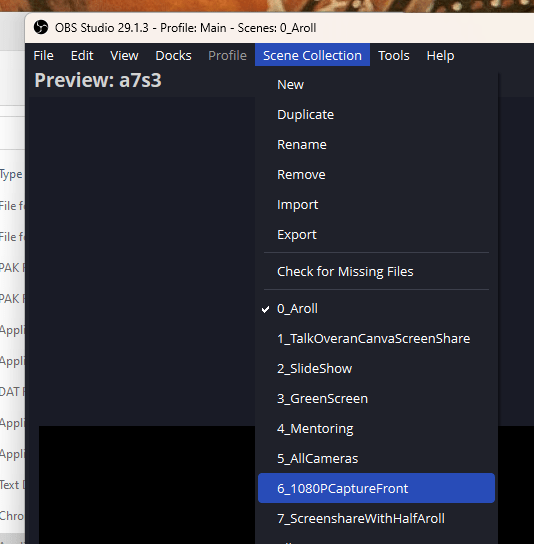The width and height of the screenshot is (534, 544).
Task: Open the Docks menu
Action: coord(173,56)
